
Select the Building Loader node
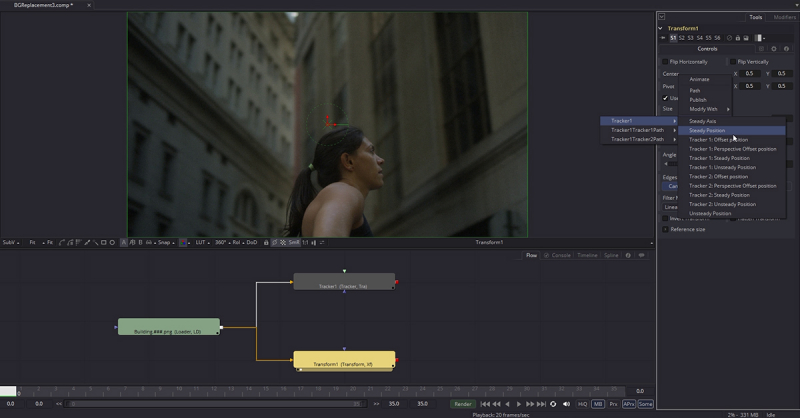click(168, 327)
